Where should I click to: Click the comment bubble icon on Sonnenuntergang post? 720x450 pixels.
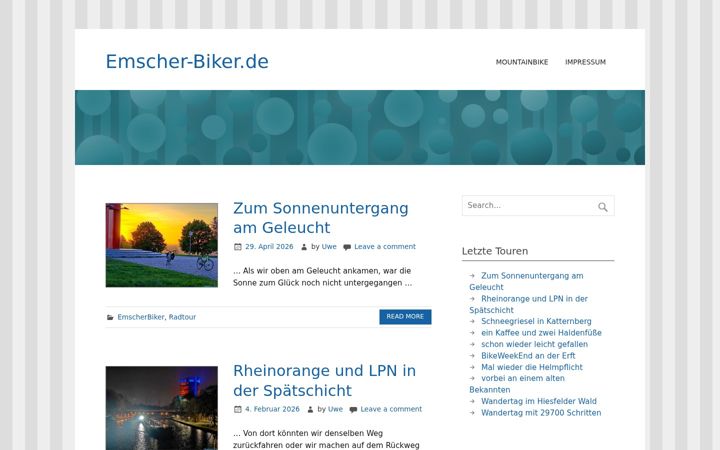pos(347,247)
